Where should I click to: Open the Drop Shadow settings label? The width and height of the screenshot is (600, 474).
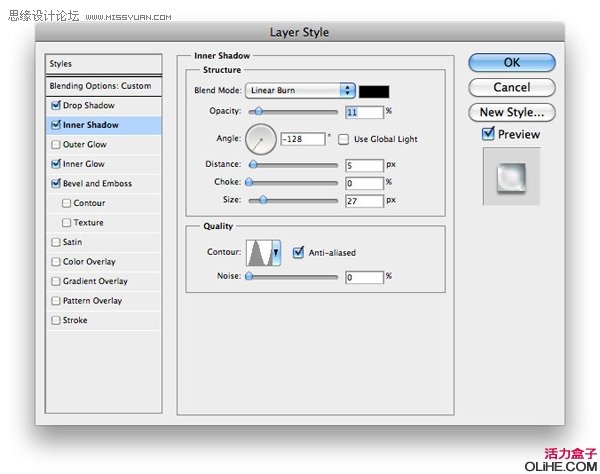(89, 105)
